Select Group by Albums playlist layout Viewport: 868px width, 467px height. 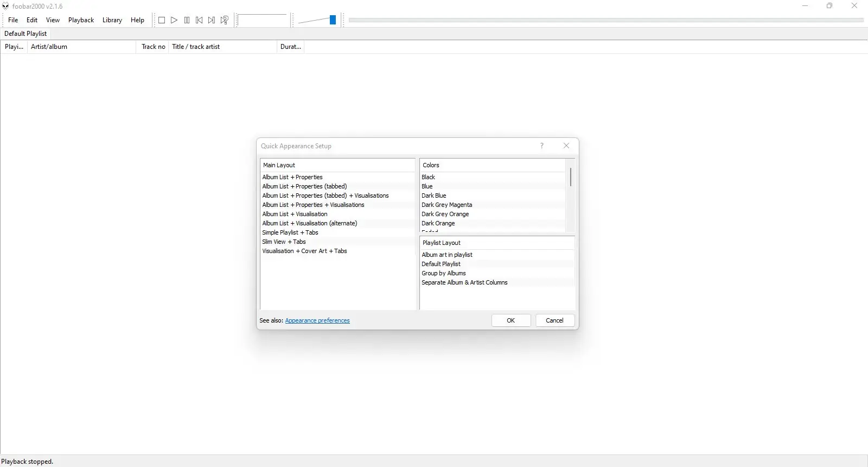[x=497, y=273]
